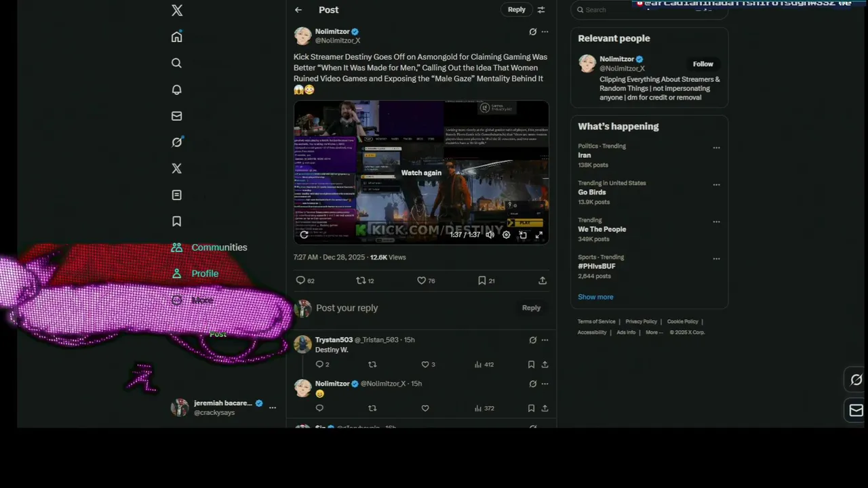Go back with the arrow beside Post
The width and height of the screenshot is (868, 488).
click(298, 9)
